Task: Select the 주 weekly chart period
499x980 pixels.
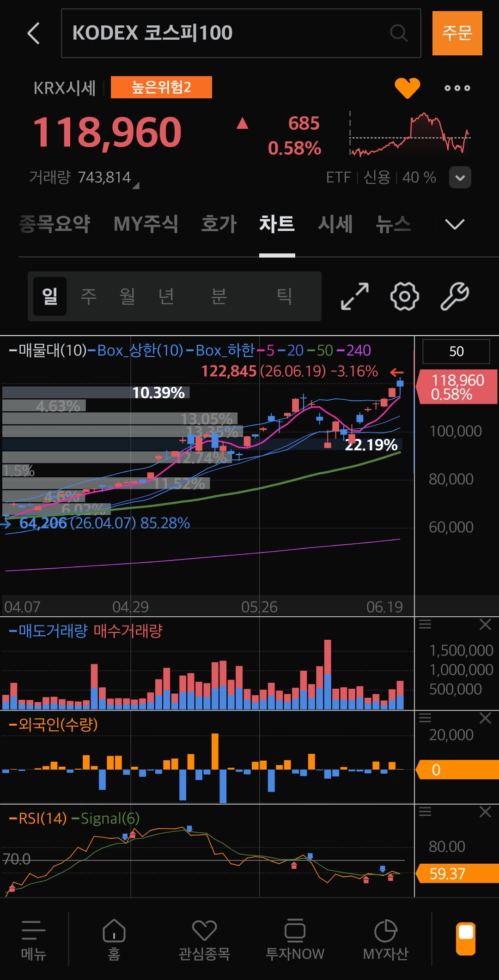Action: pos(89,296)
